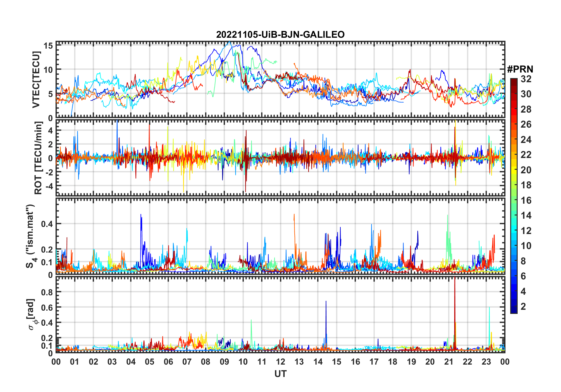Viewport: 561px width, 392px height.
Task: Select colorbar tick label 16
Action: point(526,200)
